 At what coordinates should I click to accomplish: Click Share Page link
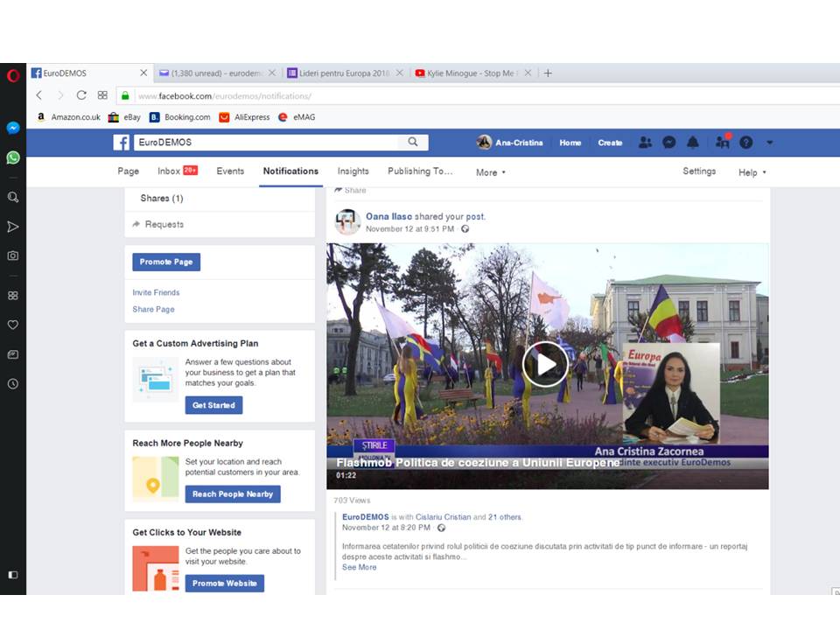(153, 309)
